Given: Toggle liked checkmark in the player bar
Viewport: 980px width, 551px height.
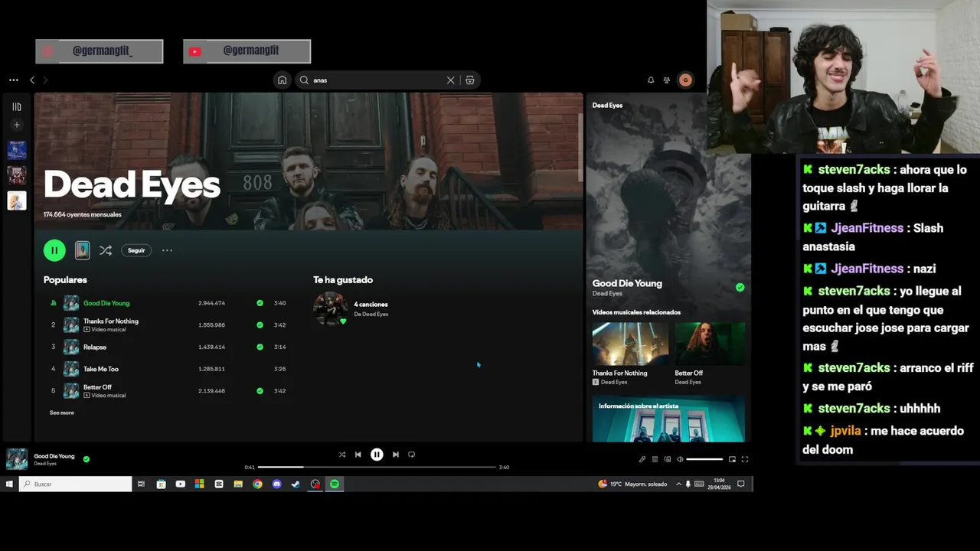Looking at the screenshot, I should click(x=86, y=459).
